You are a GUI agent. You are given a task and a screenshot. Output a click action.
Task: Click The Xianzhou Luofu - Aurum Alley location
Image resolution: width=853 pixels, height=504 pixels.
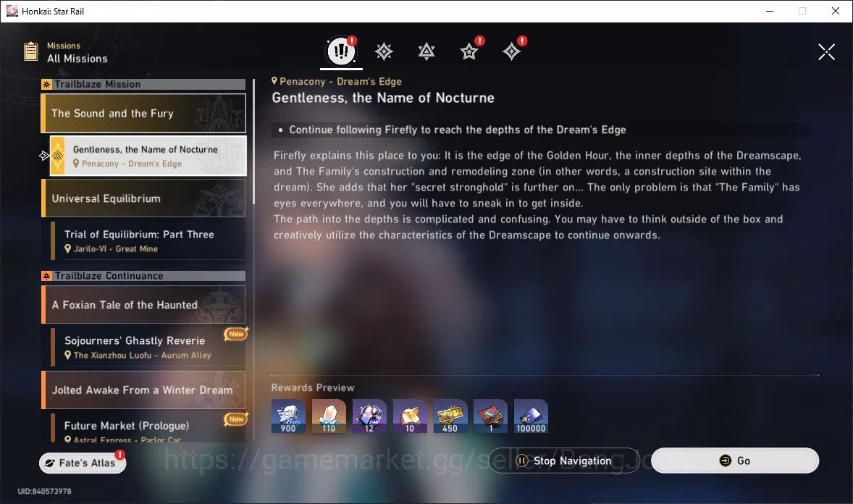(x=142, y=355)
